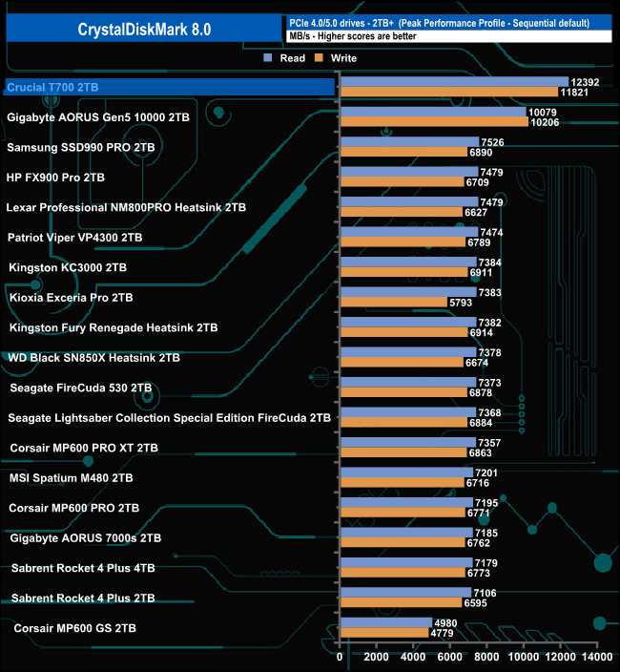Click Lexar Professional NM800PRO Heatsink 2TB label

pyautogui.click(x=126, y=207)
